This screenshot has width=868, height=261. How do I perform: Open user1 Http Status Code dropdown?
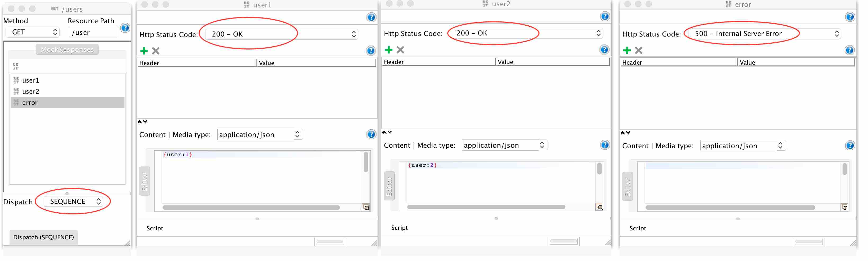[281, 34]
